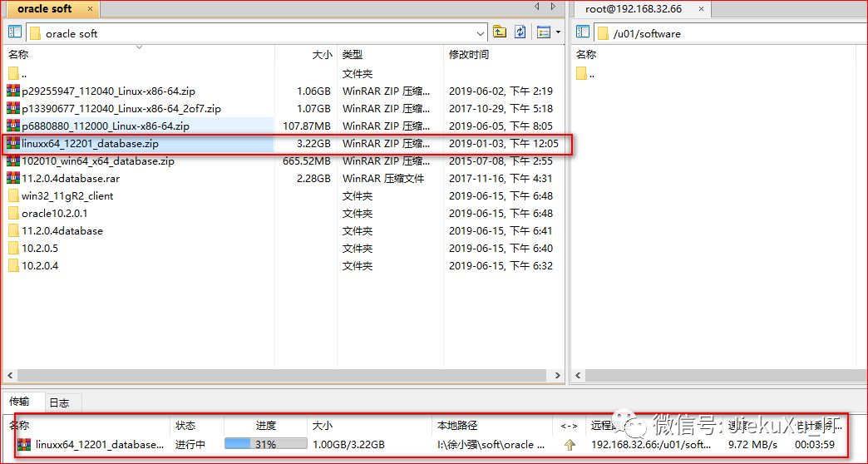Viewport: 868px width, 464px height.
Task: Click folder name win32_11gR2_client
Action: pos(67,196)
